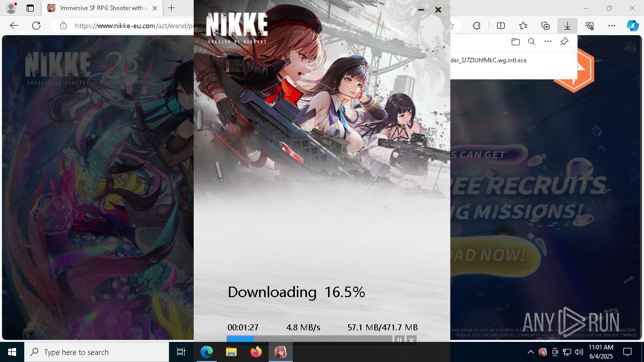Open network icon in system tray
The height and width of the screenshot is (362, 644).
click(567, 352)
